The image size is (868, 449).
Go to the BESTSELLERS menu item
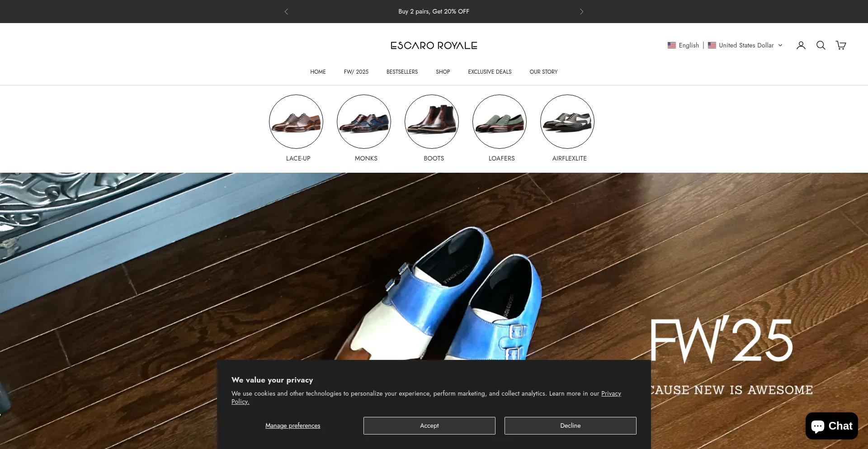tap(402, 72)
